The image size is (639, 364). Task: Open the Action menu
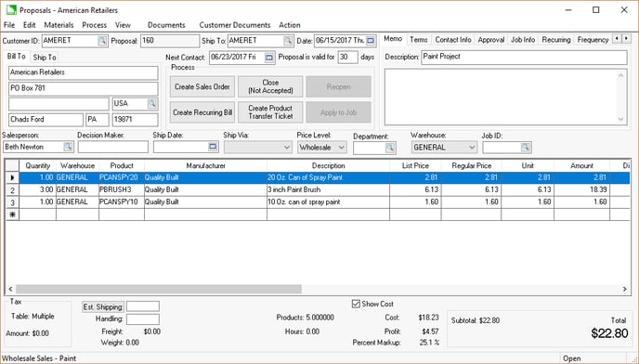click(290, 25)
